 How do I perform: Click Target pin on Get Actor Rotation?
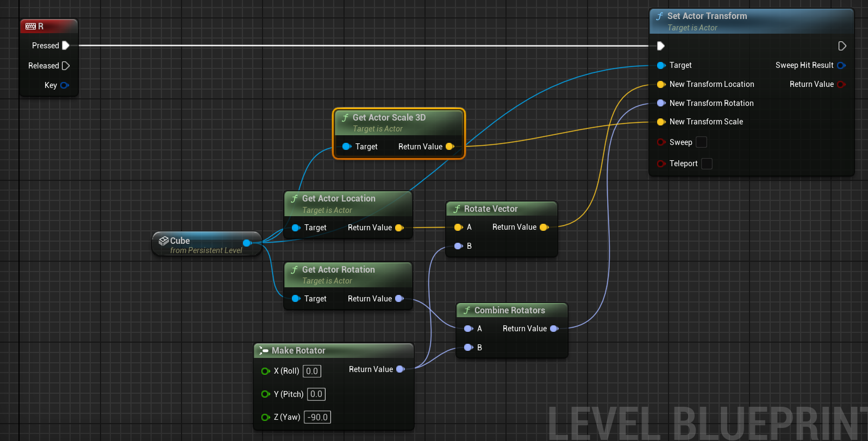296,299
